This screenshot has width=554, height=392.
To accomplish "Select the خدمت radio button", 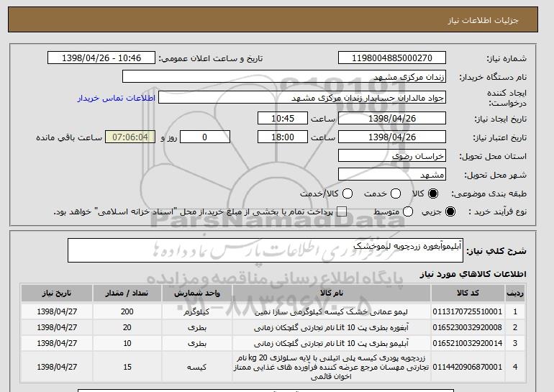I will click(396, 193).
